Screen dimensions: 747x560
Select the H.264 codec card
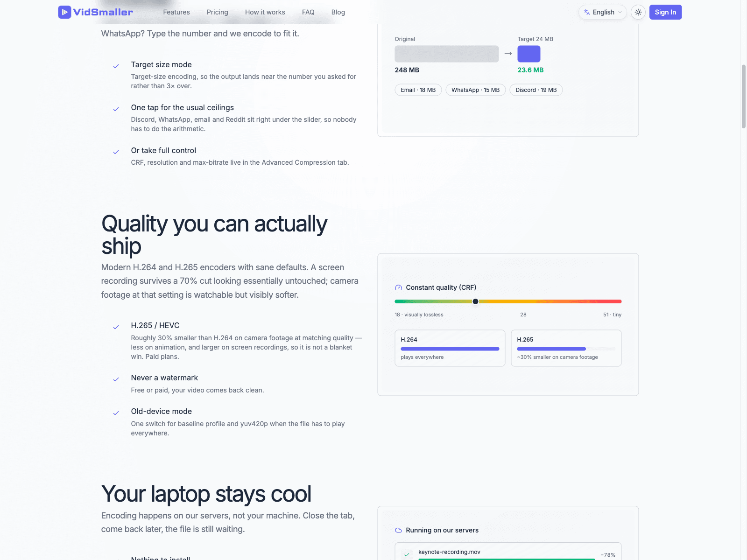pyautogui.click(x=450, y=348)
